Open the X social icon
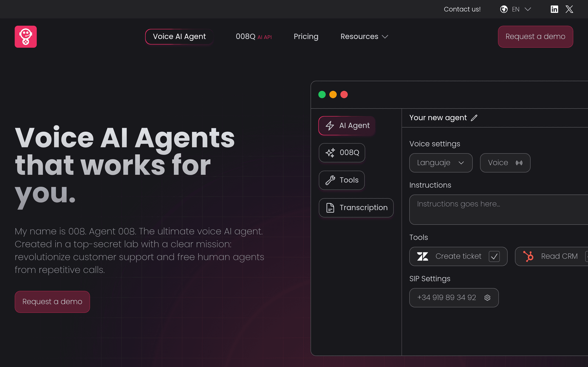Image resolution: width=588 pixels, height=367 pixels. pos(569,9)
